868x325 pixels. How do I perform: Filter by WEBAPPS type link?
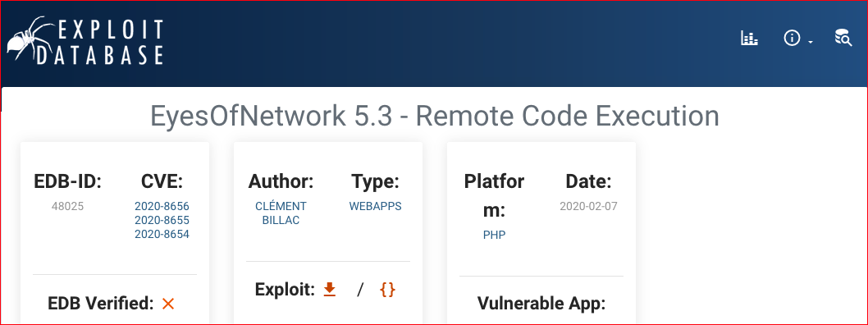point(375,207)
